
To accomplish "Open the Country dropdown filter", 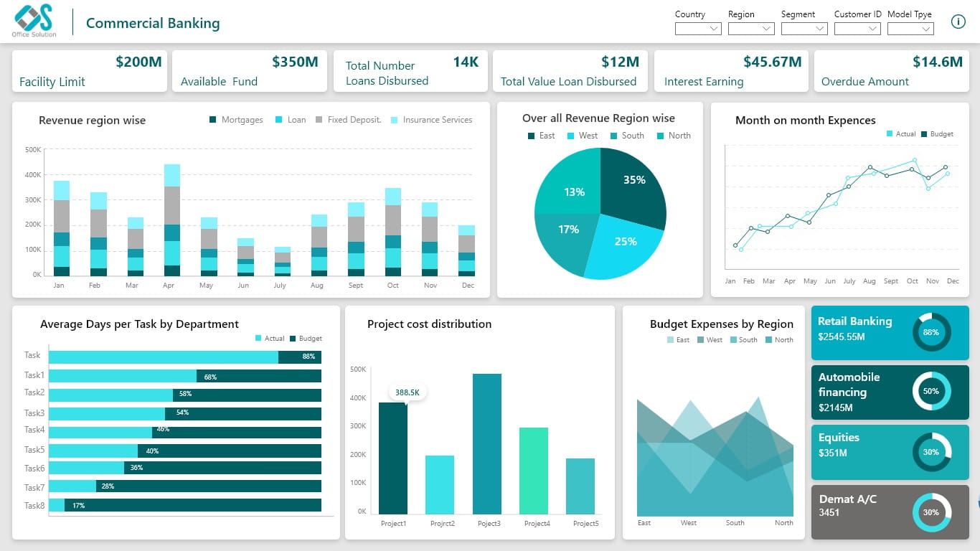I will tap(698, 29).
